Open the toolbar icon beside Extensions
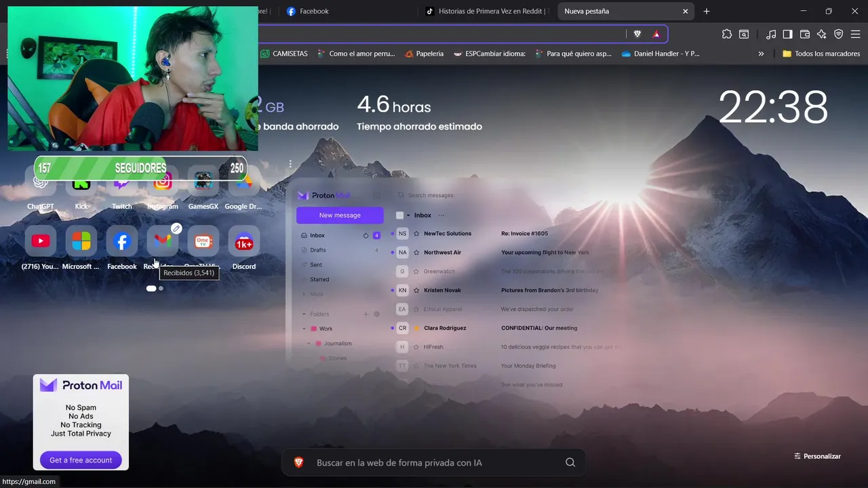The image size is (868, 488). click(x=744, y=34)
